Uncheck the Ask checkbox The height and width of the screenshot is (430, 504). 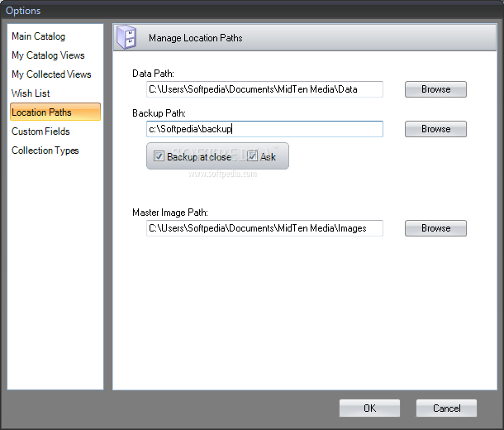click(252, 156)
